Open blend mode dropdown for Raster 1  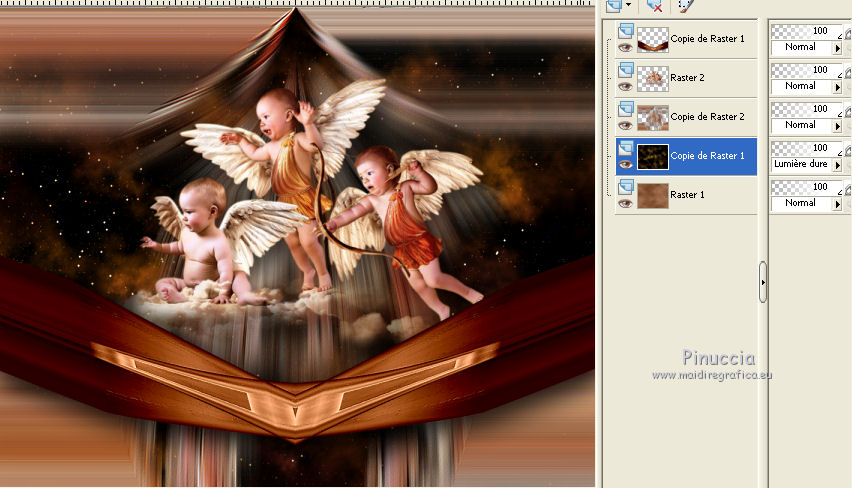coord(837,204)
